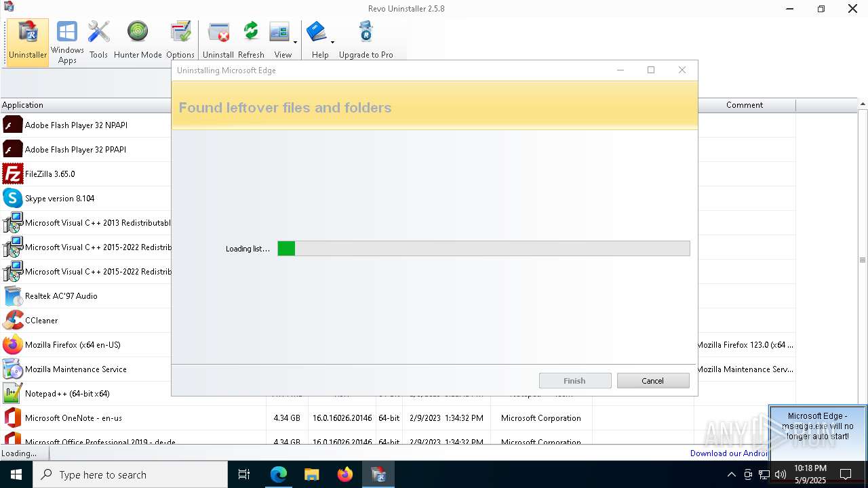
Task: Open the notification center icon
Action: (x=846, y=474)
